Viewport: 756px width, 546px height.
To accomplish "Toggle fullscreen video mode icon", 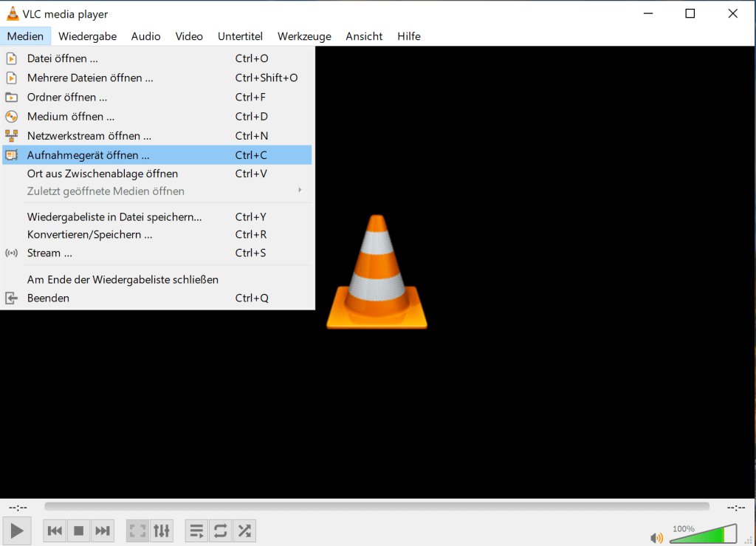I will [x=137, y=530].
